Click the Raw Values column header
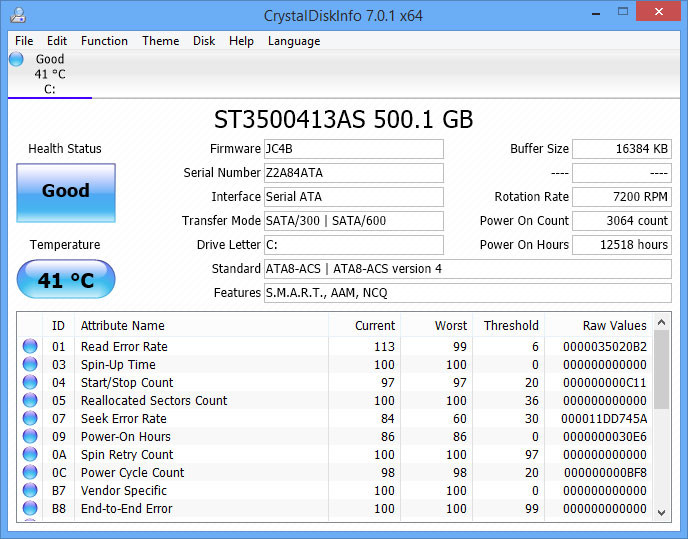Screen dimensions: 688x539 599,326
